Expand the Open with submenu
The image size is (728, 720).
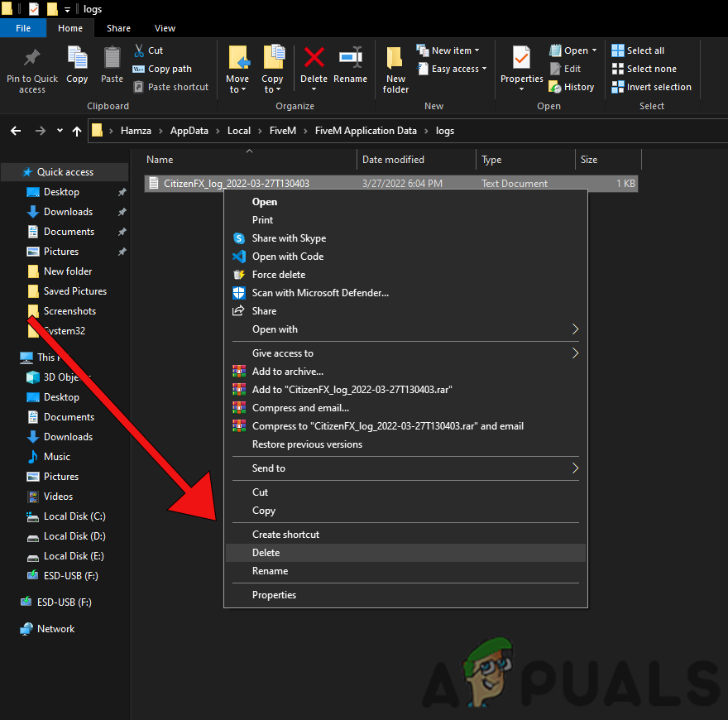pos(405,329)
